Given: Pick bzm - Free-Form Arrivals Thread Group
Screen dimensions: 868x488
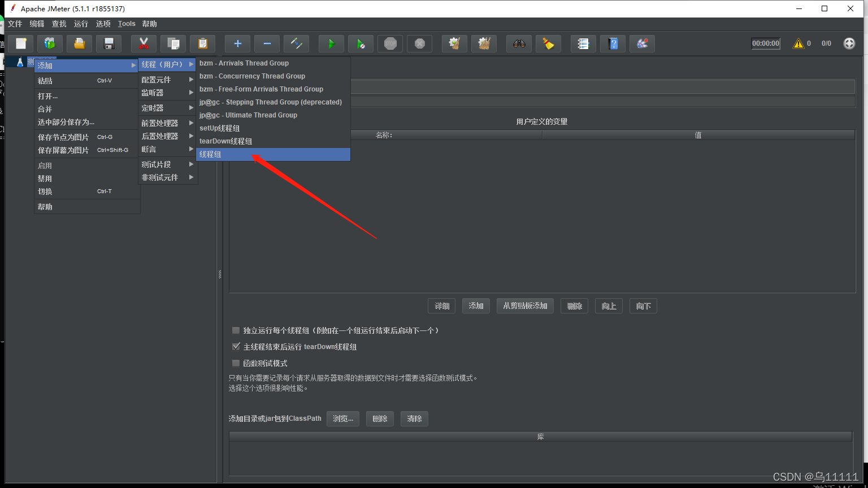Looking at the screenshot, I should (x=273, y=89).
